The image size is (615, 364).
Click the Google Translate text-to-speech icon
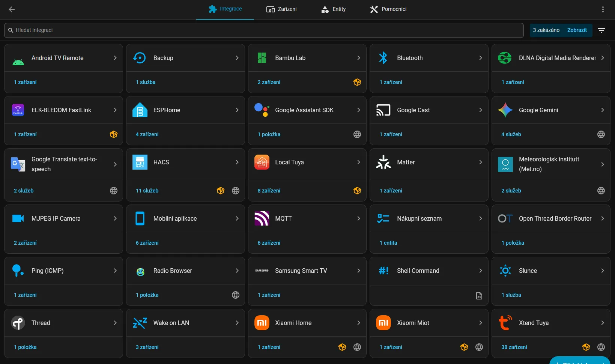[x=18, y=164]
